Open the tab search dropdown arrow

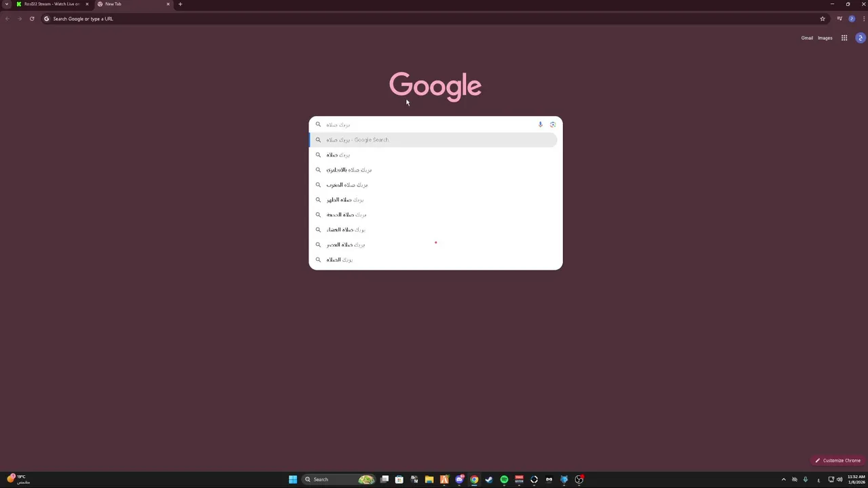[7, 4]
